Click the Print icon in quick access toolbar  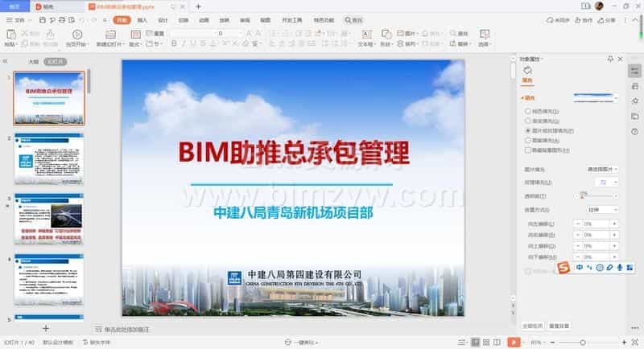pyautogui.click(x=62, y=19)
